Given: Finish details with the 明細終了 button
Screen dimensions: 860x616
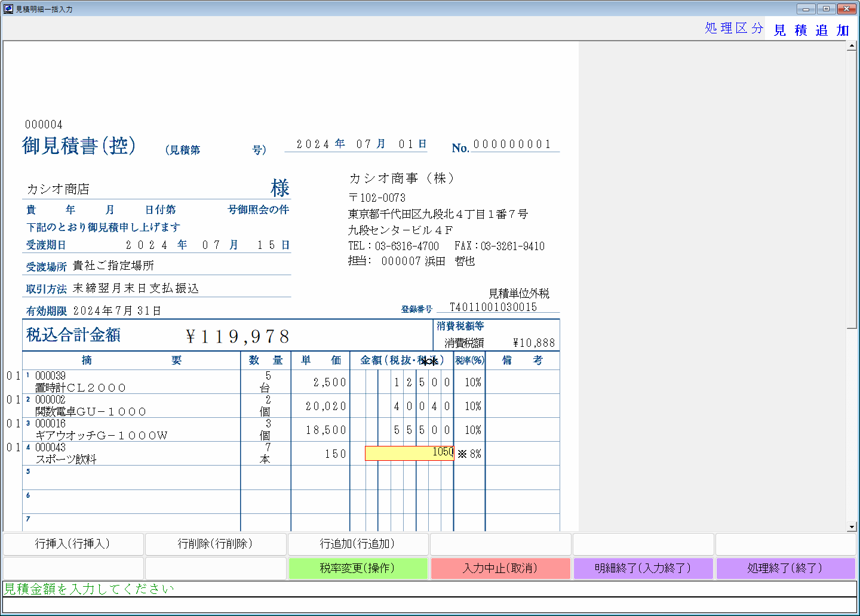Looking at the screenshot, I should tap(643, 568).
